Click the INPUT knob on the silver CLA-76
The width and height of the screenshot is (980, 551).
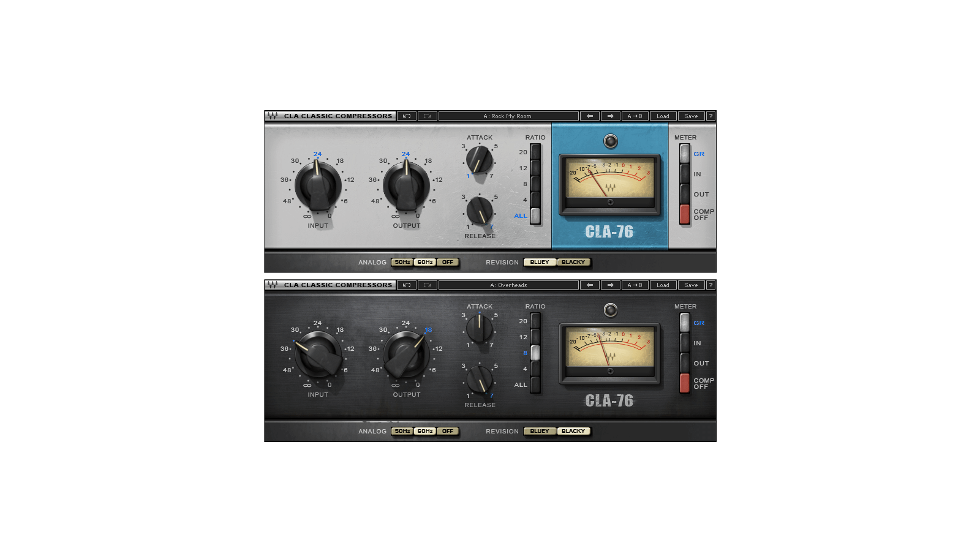pos(318,186)
